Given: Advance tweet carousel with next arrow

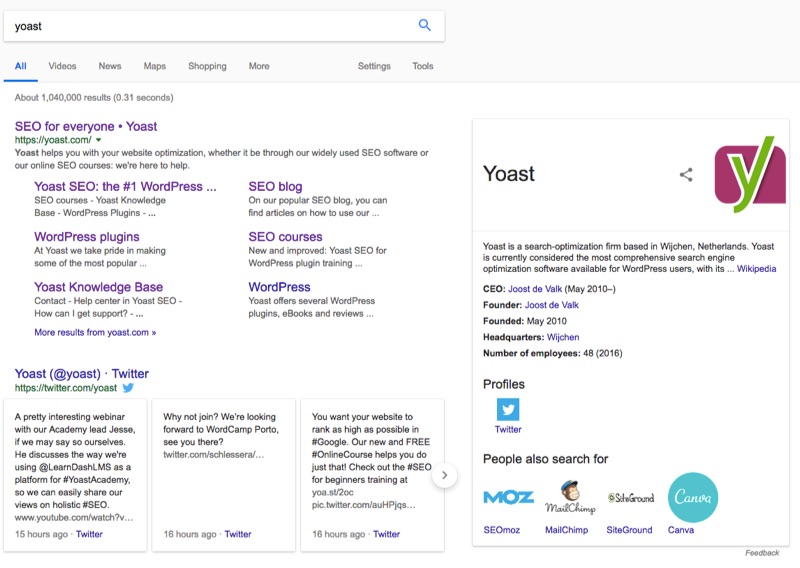Looking at the screenshot, I should [444, 475].
